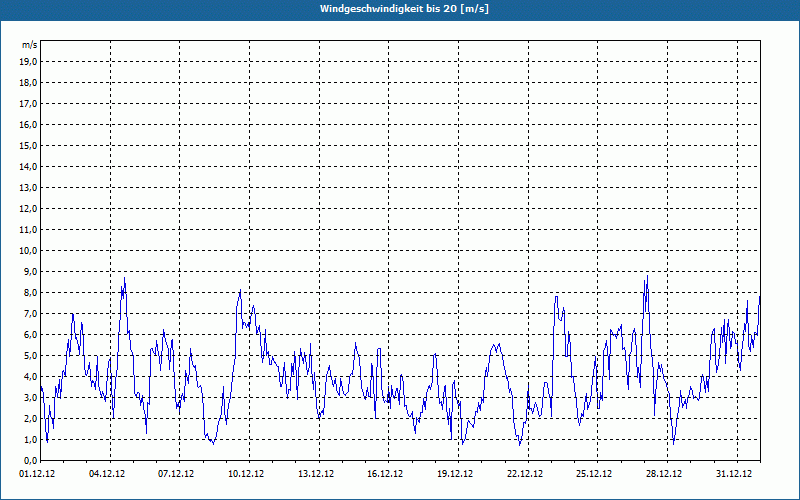Click the 7,0 y-axis label
The width and height of the screenshot is (800, 500).
pos(30,313)
